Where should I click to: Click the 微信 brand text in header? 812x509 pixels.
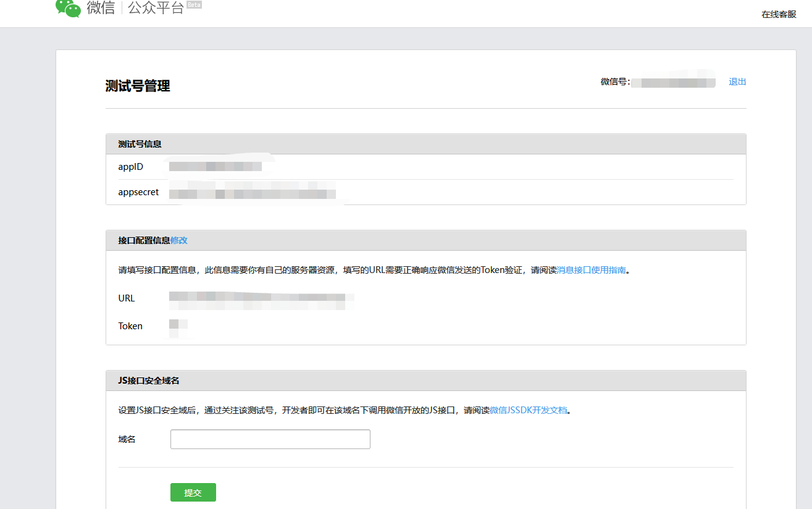101,8
